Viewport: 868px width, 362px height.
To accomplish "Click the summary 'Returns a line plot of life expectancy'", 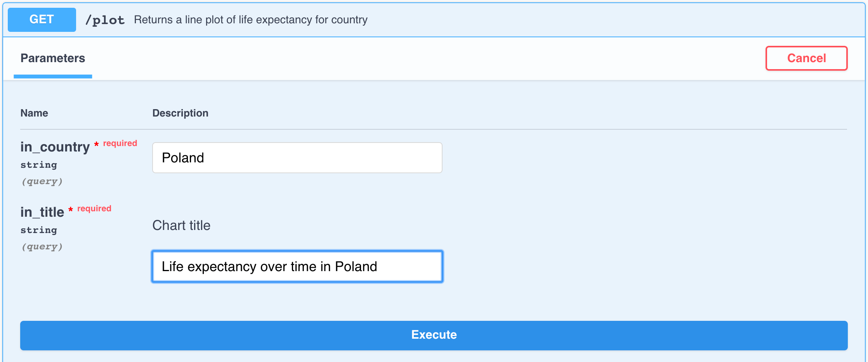I will (x=251, y=20).
